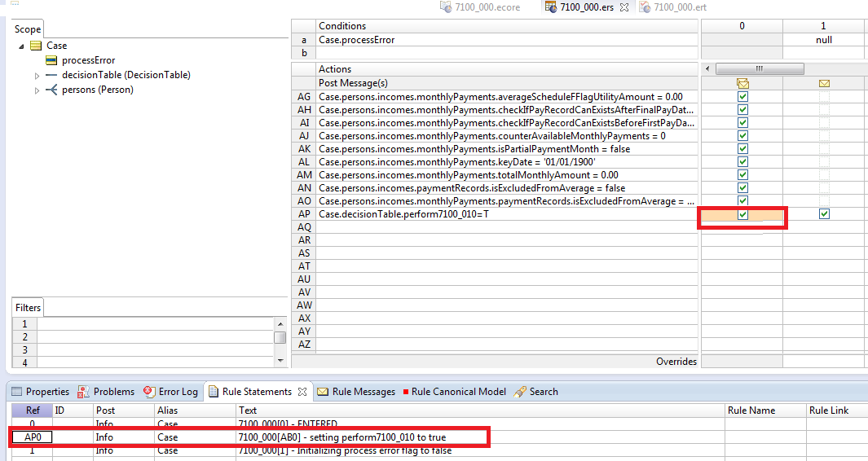868x461 pixels.
Task: Move the horizontal rule column scrollbar
Action: [x=760, y=68]
